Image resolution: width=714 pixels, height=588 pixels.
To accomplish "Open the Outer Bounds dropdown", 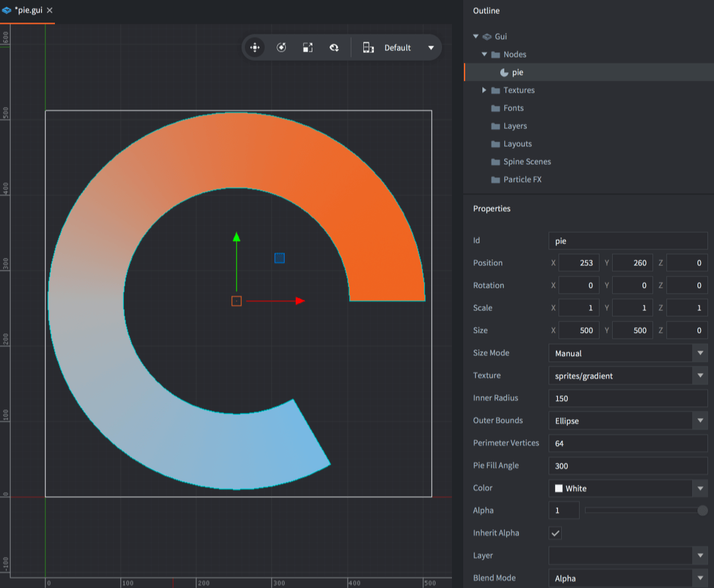I will 699,421.
